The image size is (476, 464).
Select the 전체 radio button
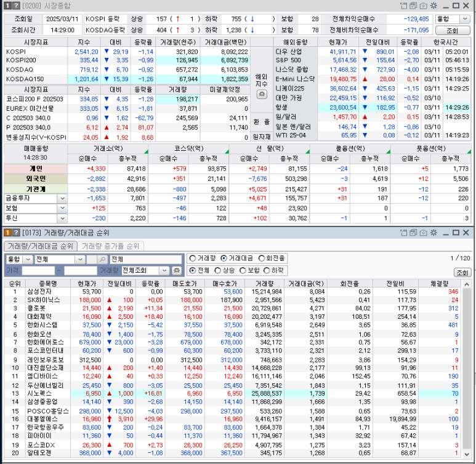click(193, 270)
